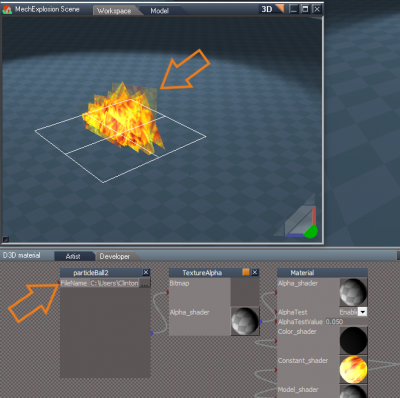The image size is (400, 398).
Task: Click the Alpha_shader sphere in Material node
Action: (353, 292)
